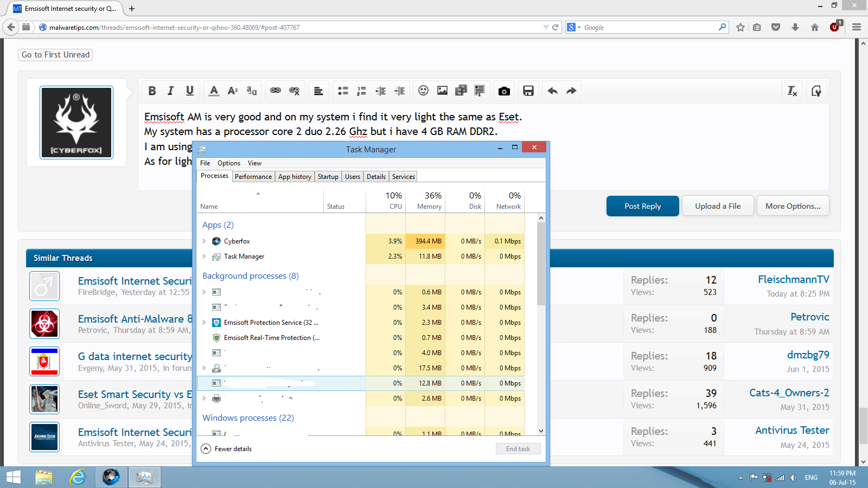
Task: Click the unordered bullet list icon
Action: pyautogui.click(x=343, y=91)
